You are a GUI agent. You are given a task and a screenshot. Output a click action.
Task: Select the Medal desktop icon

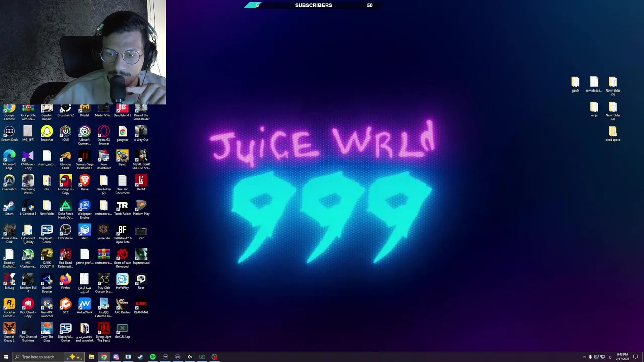(x=85, y=111)
